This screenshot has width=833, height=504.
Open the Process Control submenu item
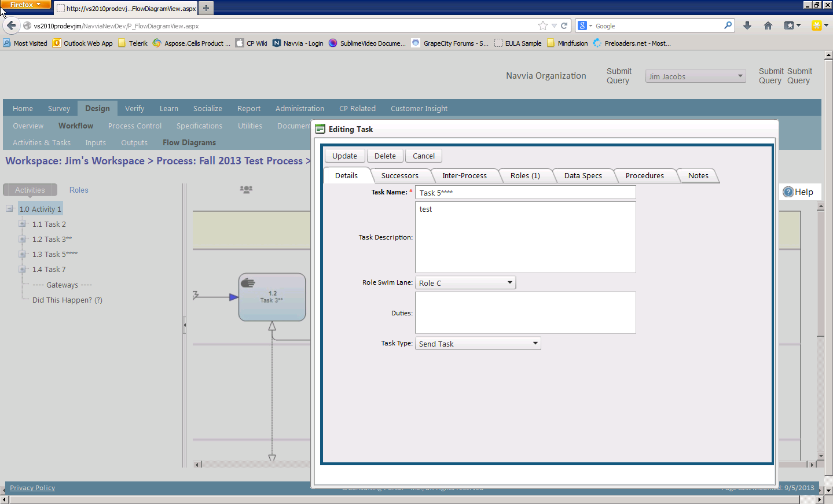pos(135,126)
